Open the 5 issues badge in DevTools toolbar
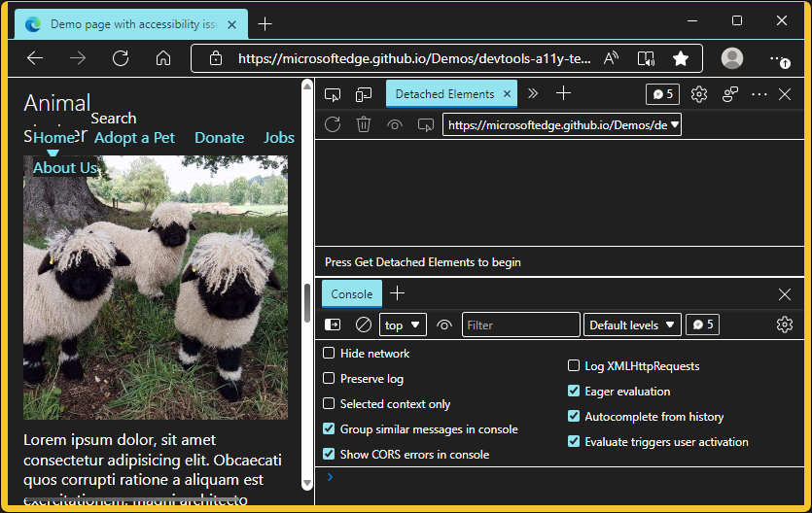The width and height of the screenshot is (812, 513). coord(662,94)
